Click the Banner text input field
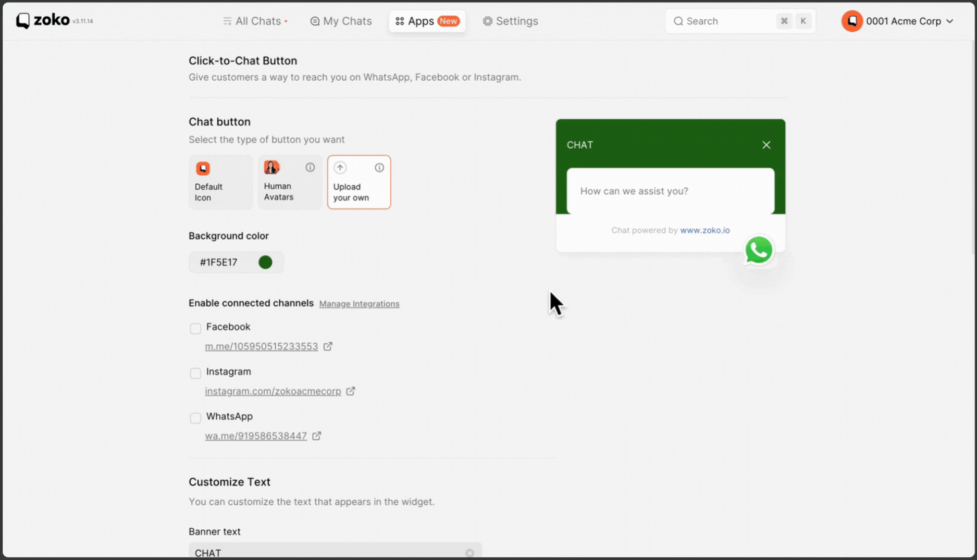 pos(335,551)
